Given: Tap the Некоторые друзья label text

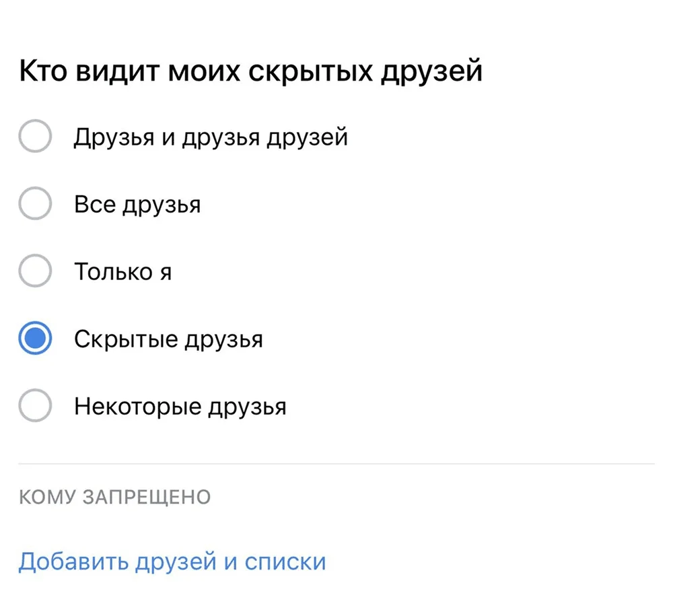Looking at the screenshot, I should 180,407.
